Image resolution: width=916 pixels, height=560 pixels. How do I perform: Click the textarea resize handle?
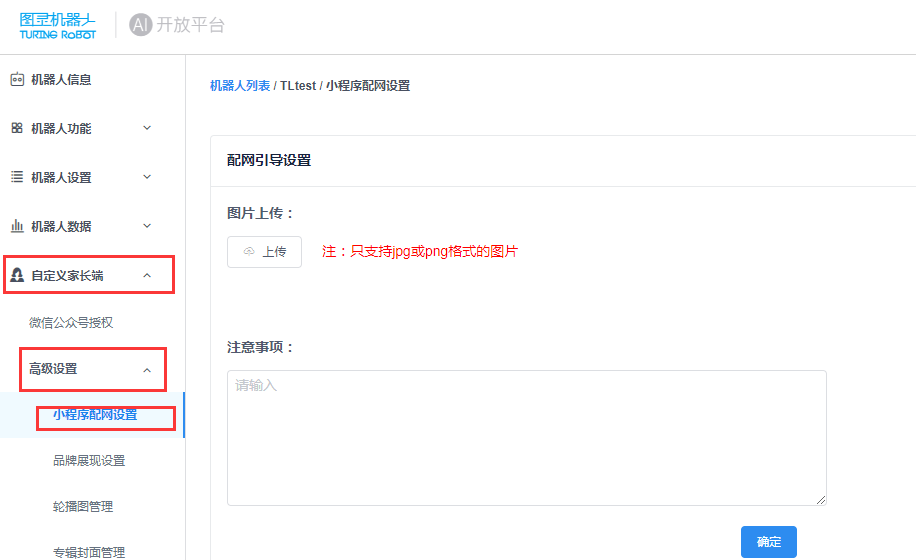[x=821, y=500]
